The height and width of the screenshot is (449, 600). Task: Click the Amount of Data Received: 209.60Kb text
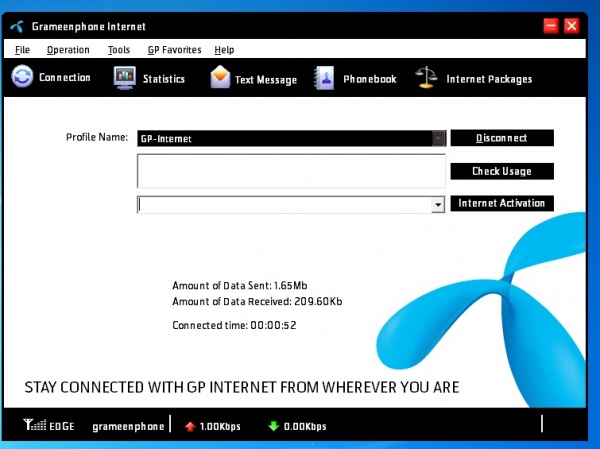(x=257, y=302)
